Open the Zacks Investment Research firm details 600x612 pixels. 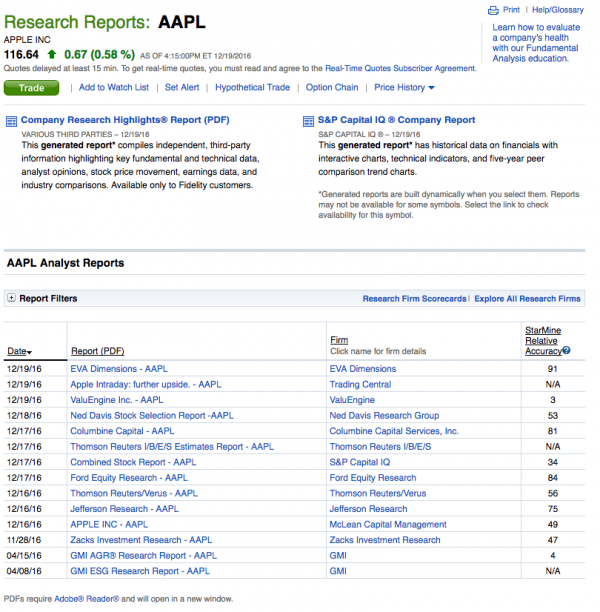click(x=384, y=540)
